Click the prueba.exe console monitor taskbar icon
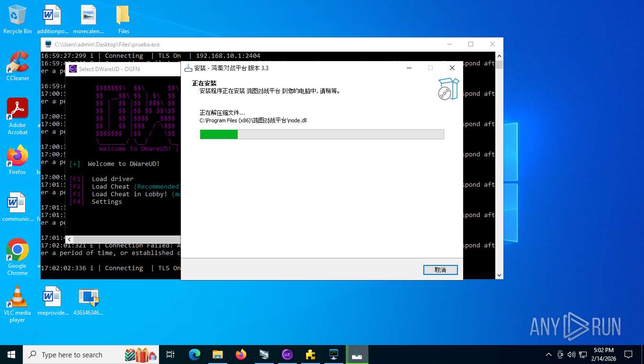The height and width of the screenshot is (364, 644). click(x=334, y=355)
